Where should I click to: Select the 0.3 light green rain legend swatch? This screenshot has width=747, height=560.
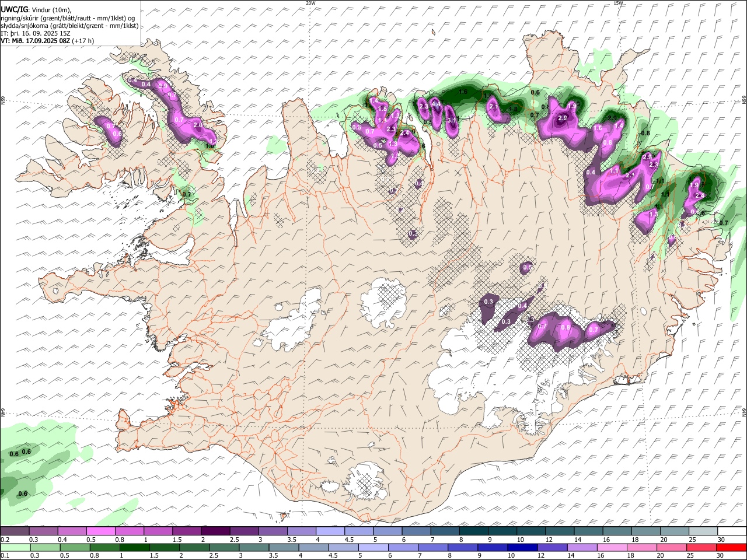[45, 548]
